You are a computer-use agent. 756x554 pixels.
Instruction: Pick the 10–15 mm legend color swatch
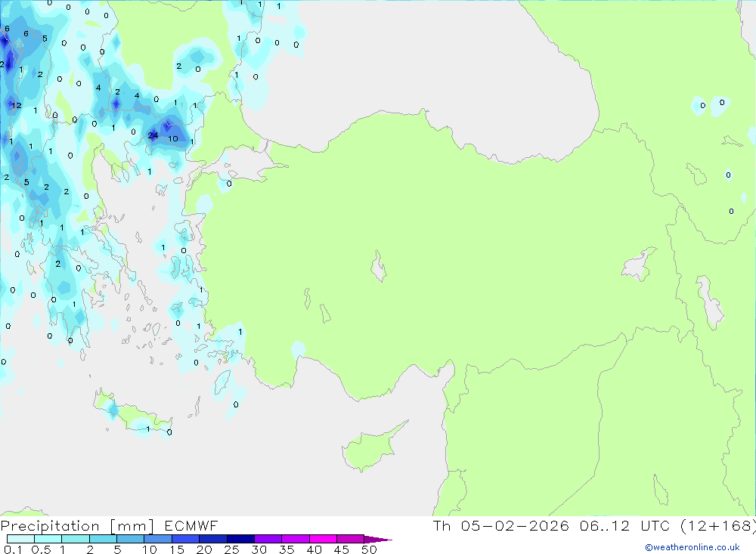coord(158,539)
